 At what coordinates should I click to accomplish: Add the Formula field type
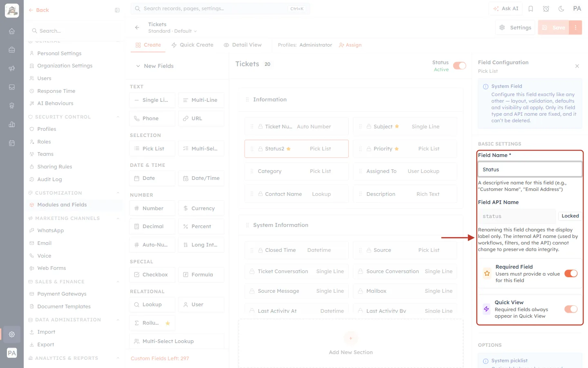coord(201,274)
